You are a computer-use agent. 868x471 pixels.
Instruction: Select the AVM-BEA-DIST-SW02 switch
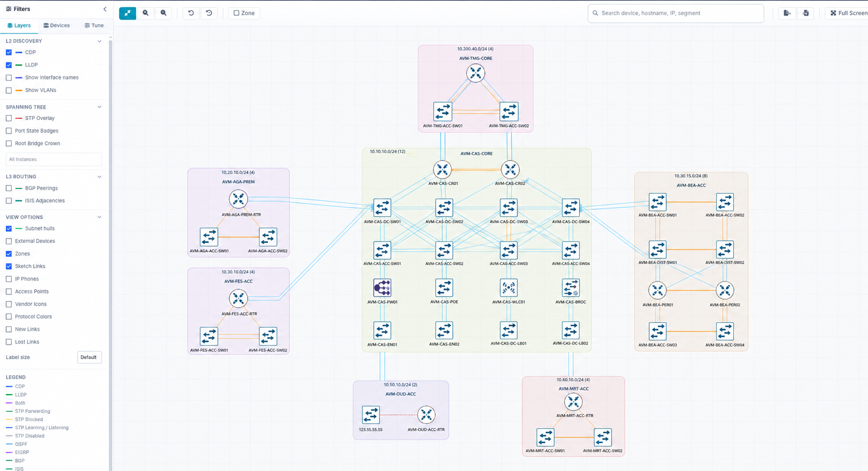tap(725, 250)
